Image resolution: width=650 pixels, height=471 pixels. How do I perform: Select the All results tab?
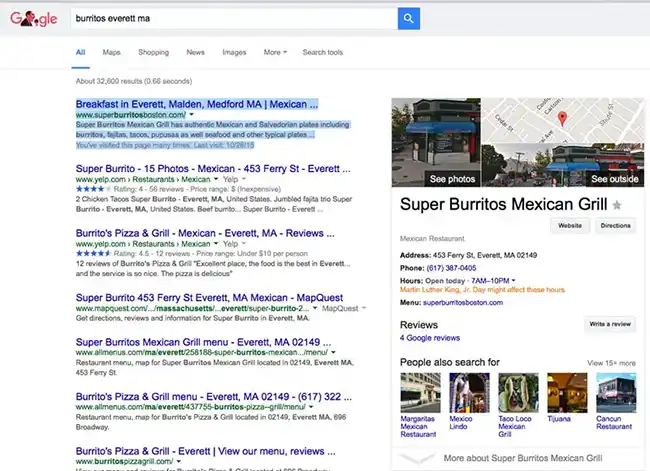tap(80, 52)
